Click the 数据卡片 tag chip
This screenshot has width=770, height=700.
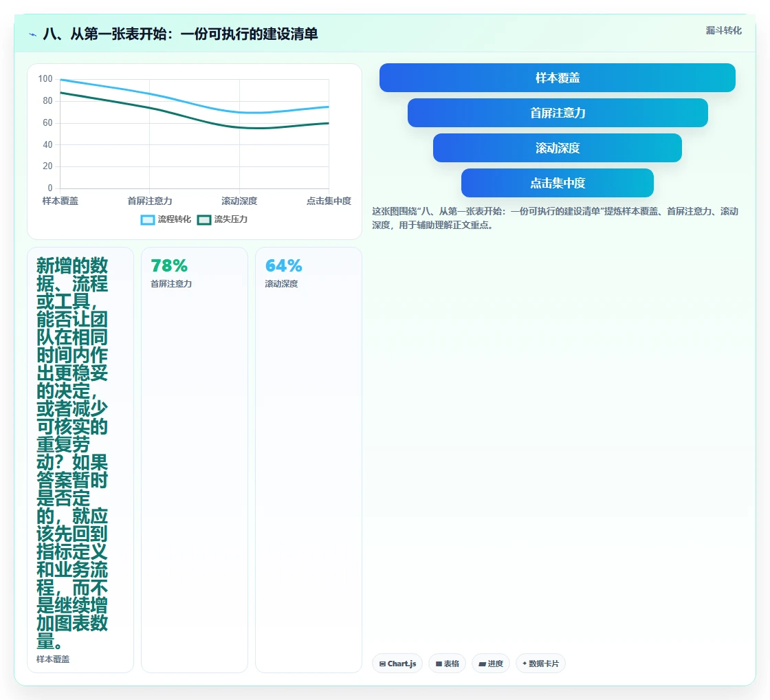(540, 664)
